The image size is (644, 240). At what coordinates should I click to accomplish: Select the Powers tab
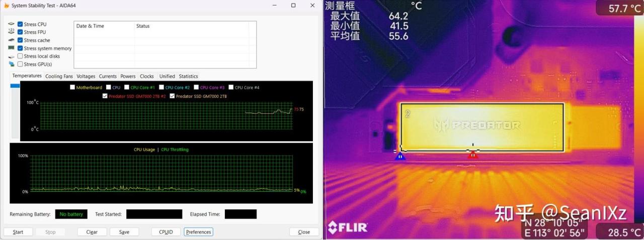pos(128,76)
